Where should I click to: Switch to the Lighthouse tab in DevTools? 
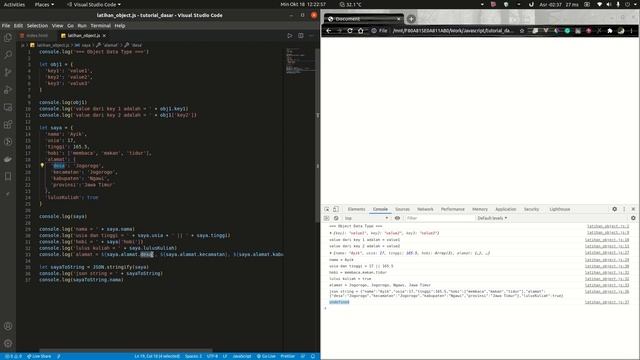(560, 209)
